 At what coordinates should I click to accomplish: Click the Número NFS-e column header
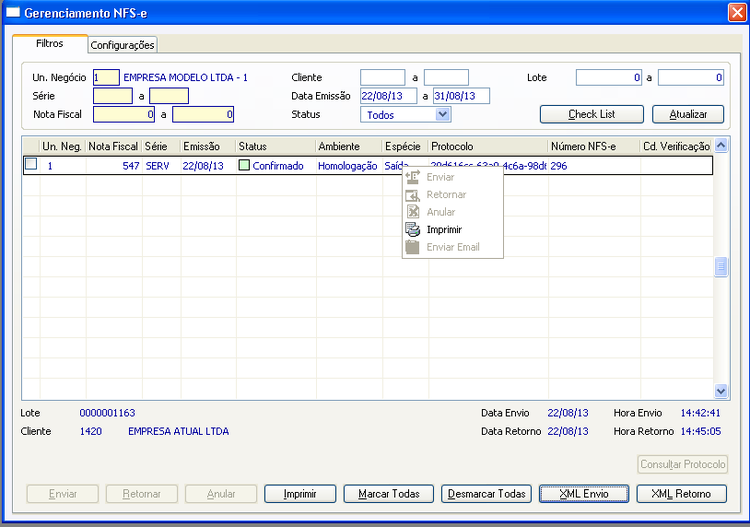tap(594, 146)
